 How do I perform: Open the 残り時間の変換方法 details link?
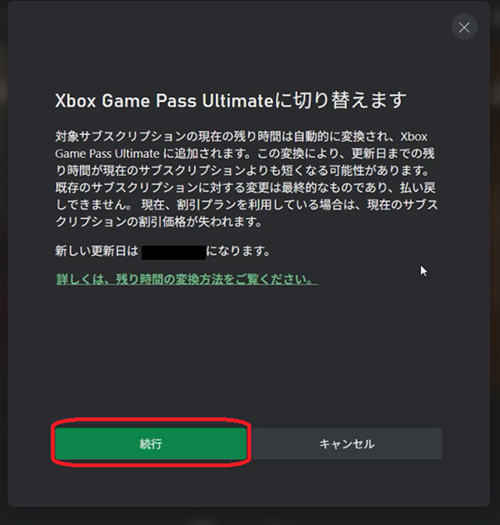click(x=187, y=279)
